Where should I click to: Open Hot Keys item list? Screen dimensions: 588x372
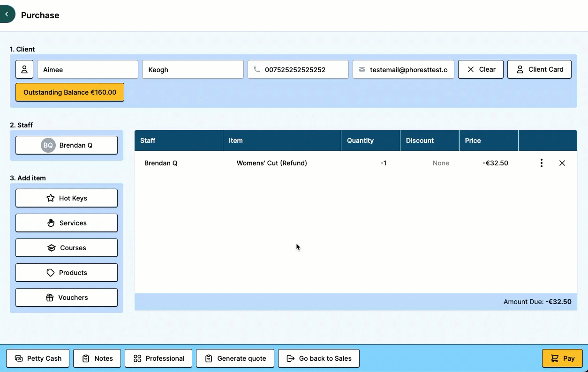[67, 198]
